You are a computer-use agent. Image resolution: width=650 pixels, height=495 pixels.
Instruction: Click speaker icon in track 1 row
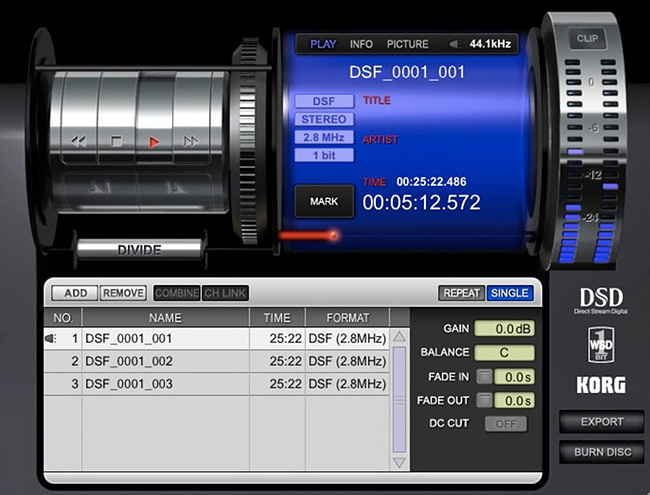[51, 339]
